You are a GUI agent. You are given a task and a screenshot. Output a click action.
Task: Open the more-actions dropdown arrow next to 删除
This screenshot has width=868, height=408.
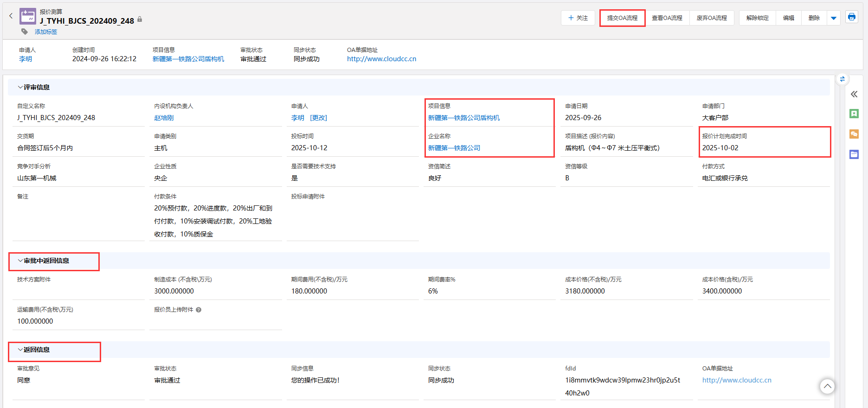coord(833,18)
